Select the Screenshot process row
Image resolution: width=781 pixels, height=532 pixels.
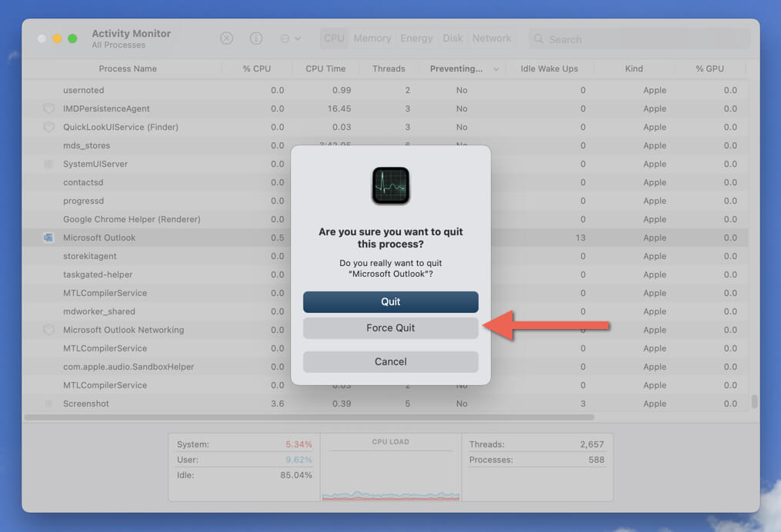pos(385,404)
